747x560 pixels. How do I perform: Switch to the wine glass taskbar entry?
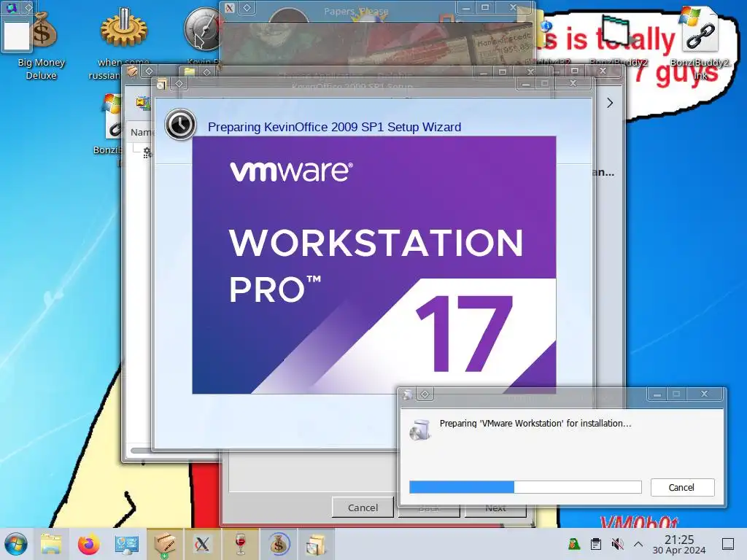[241, 544]
